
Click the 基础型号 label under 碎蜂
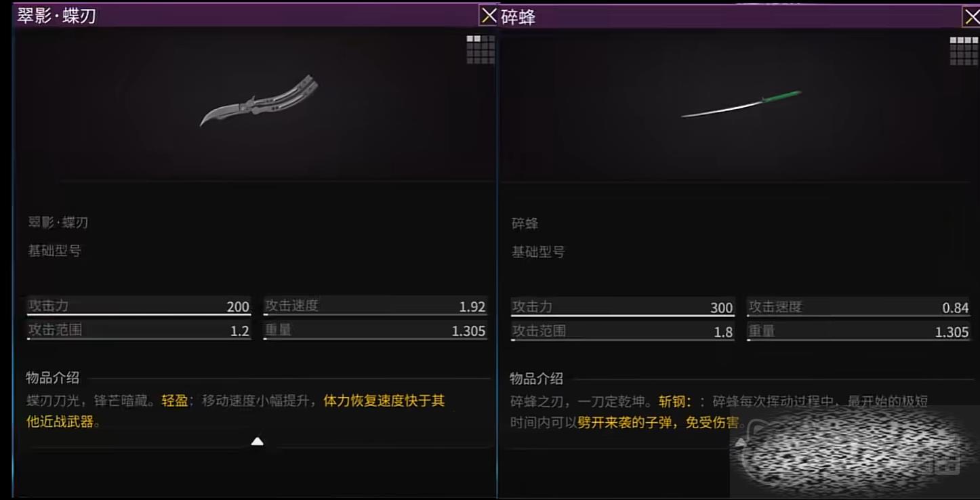coord(538,252)
